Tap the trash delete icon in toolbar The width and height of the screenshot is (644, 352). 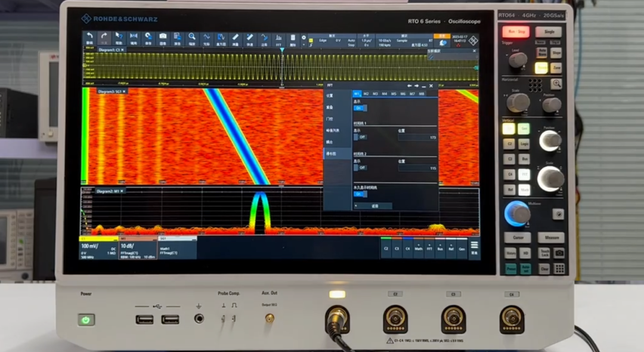tap(292, 39)
